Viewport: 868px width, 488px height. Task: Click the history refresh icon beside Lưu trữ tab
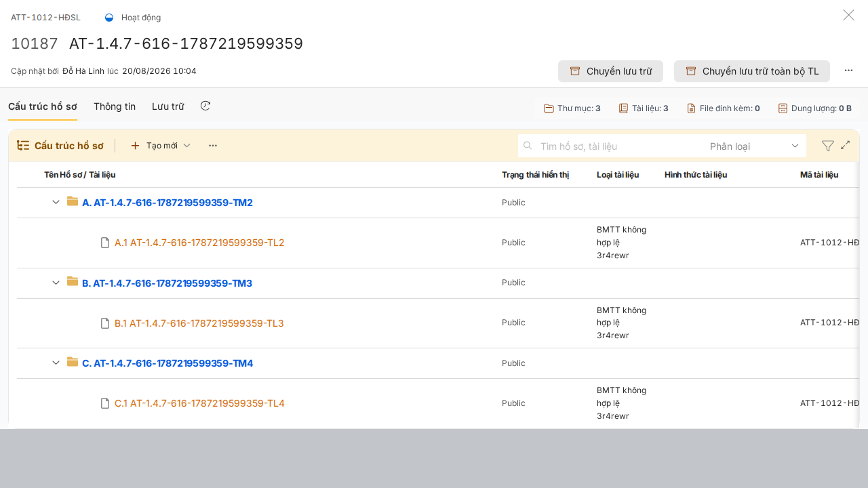205,106
